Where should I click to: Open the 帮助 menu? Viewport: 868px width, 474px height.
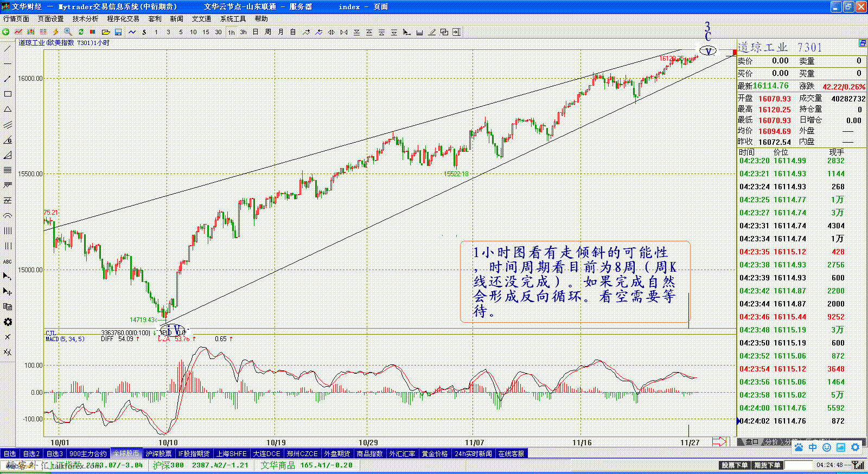click(x=261, y=18)
